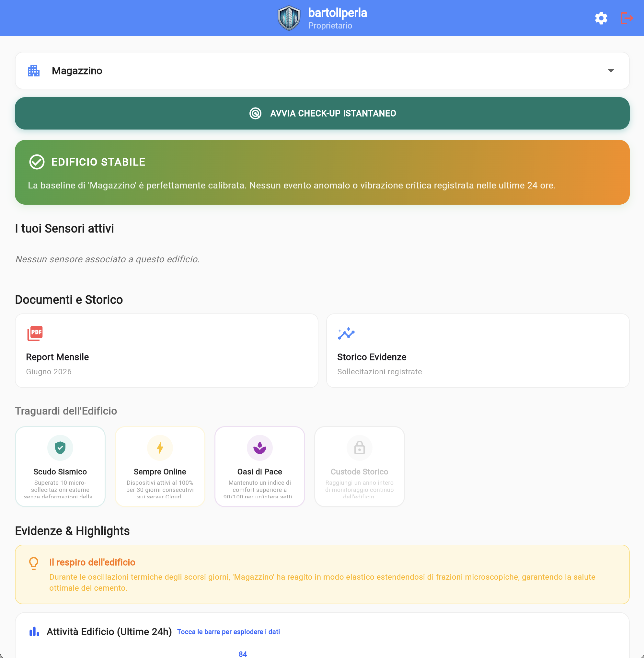Select the locked Custode Storico title
644x658 pixels.
(360, 472)
